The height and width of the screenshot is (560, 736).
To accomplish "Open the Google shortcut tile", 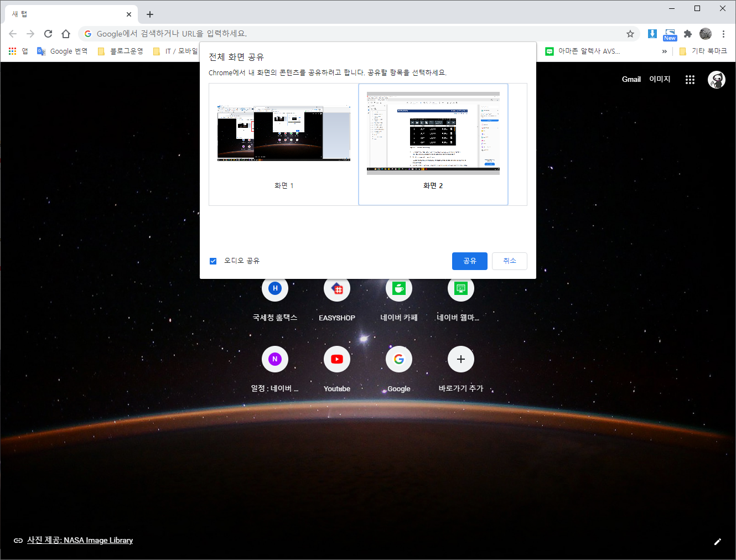I will tap(399, 369).
